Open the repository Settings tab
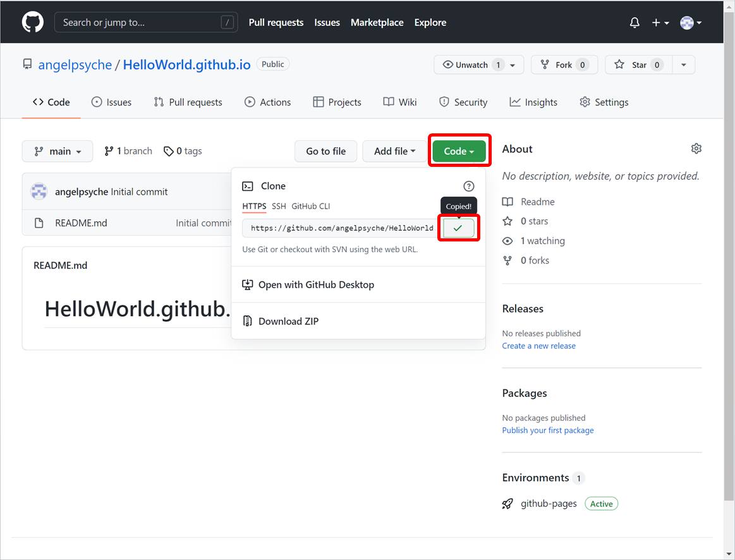Image resolution: width=735 pixels, height=560 pixels. click(604, 102)
